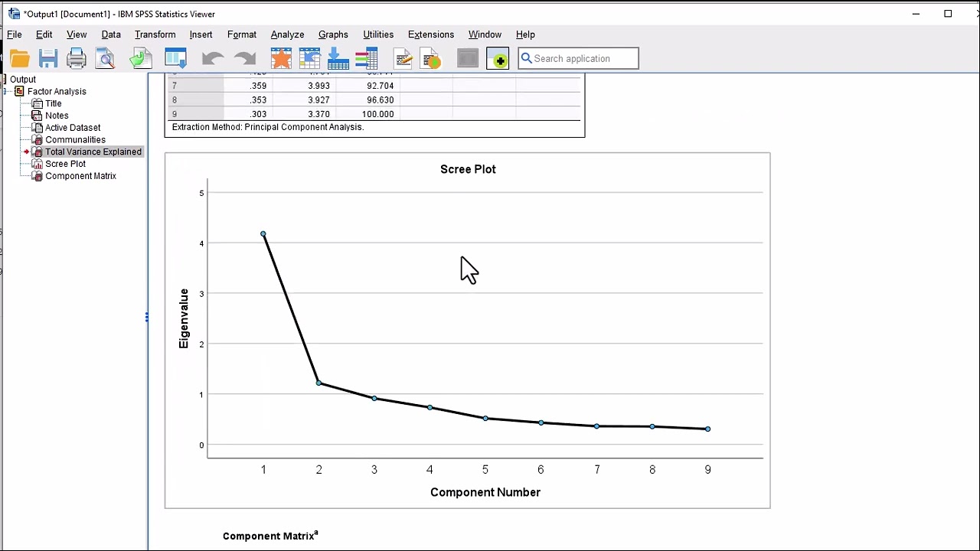Viewport: 980px width, 551px height.
Task: Collapse the Factor Analysis tree node
Action: pyautogui.click(x=6, y=92)
